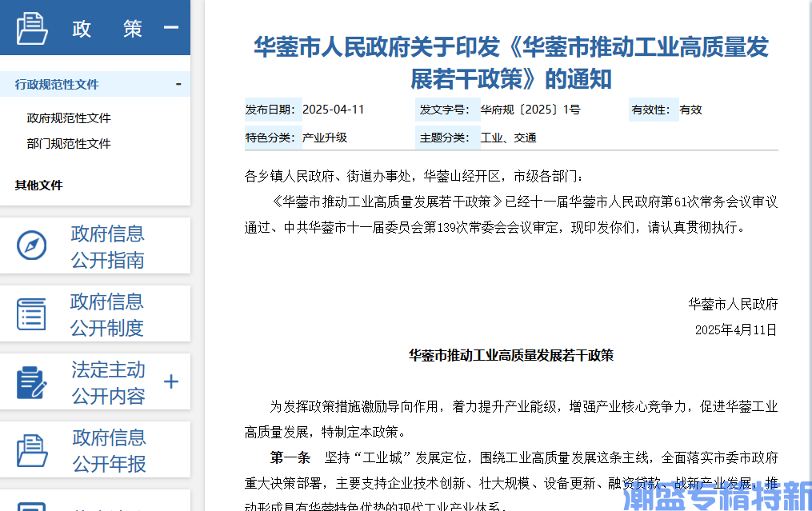Image resolution: width=812 pixels, height=511 pixels.
Task: Click the notepad-pencil icon for 法定主动公开内容
Action: [x=31, y=382]
